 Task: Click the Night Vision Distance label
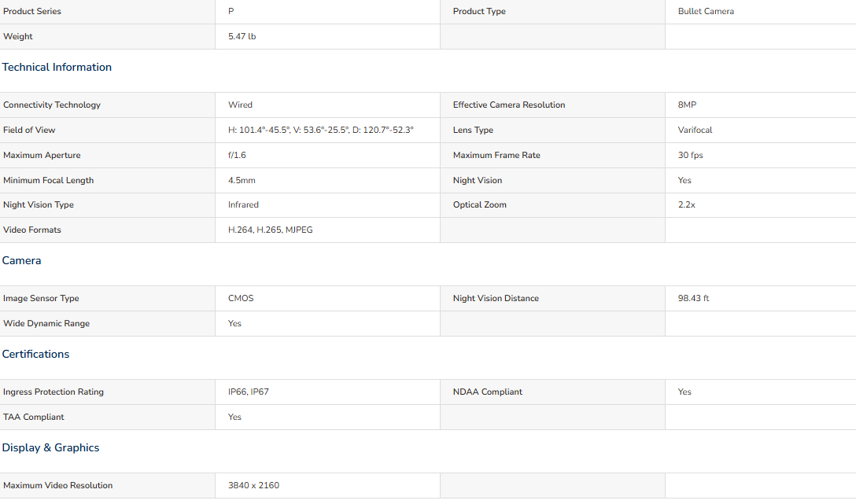click(496, 298)
